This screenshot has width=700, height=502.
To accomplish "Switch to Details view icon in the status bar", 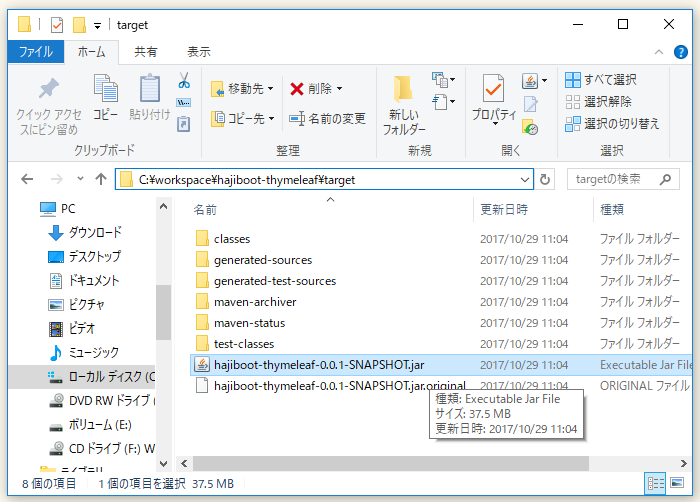I will (x=655, y=483).
